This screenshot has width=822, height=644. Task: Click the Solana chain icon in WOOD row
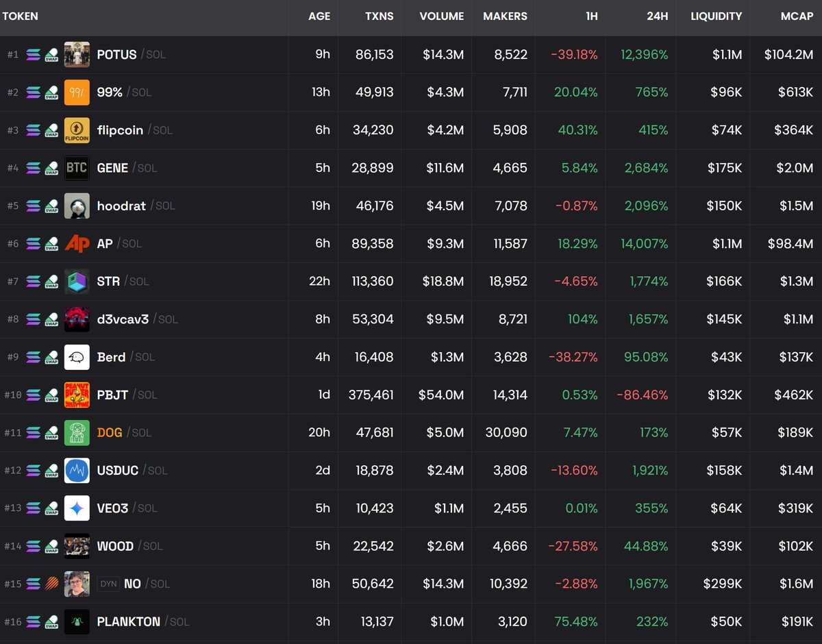[x=33, y=546]
